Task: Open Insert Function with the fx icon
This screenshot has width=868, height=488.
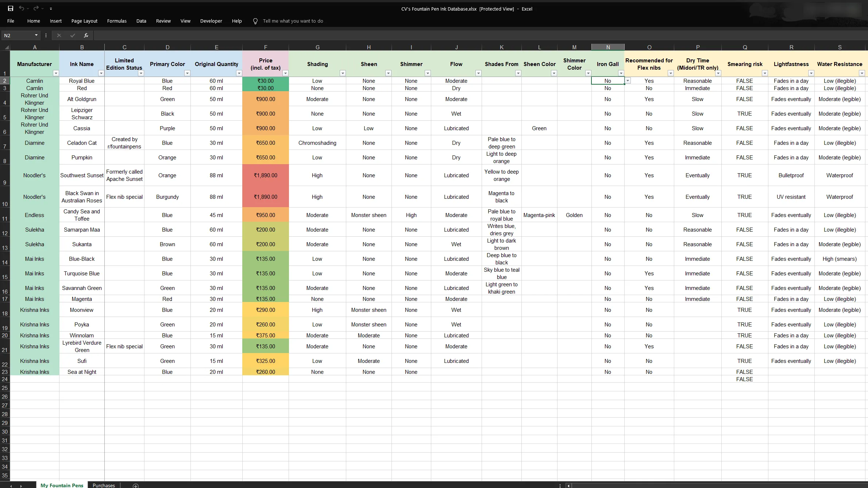Action: click(86, 35)
